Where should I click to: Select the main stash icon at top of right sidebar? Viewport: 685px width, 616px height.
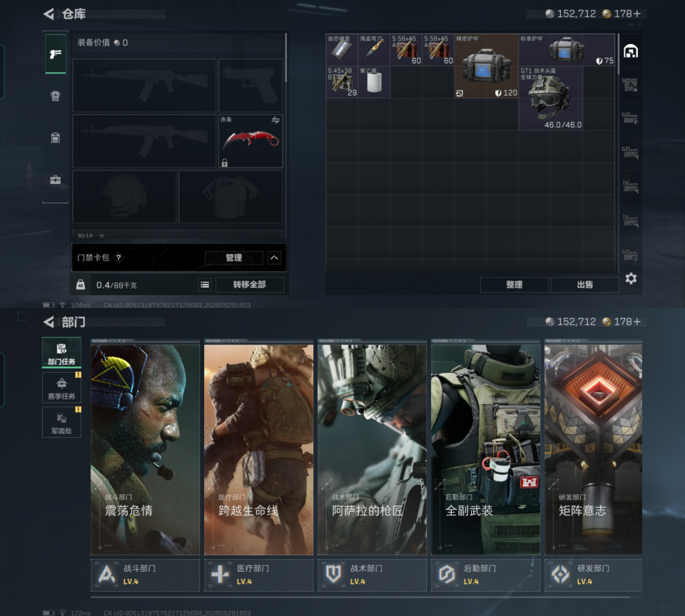coord(630,51)
